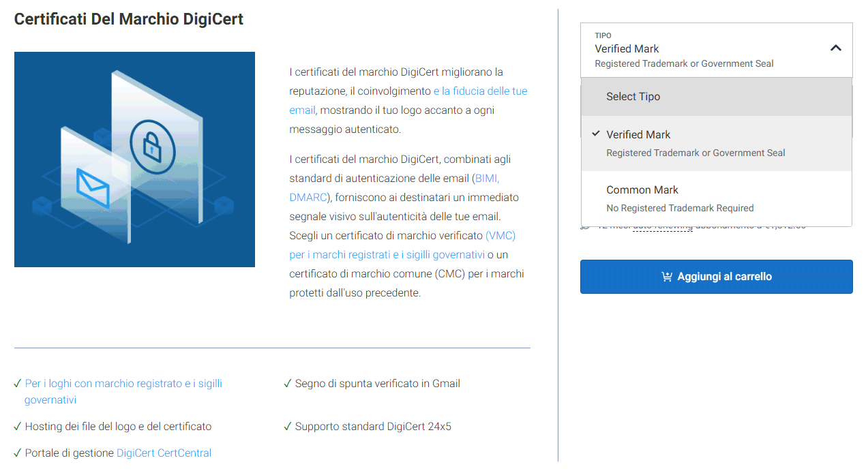Click the 'Certificati Del Marchio DigiCert' heading
Image resolution: width=868 pixels, height=471 pixels.
[x=129, y=19]
